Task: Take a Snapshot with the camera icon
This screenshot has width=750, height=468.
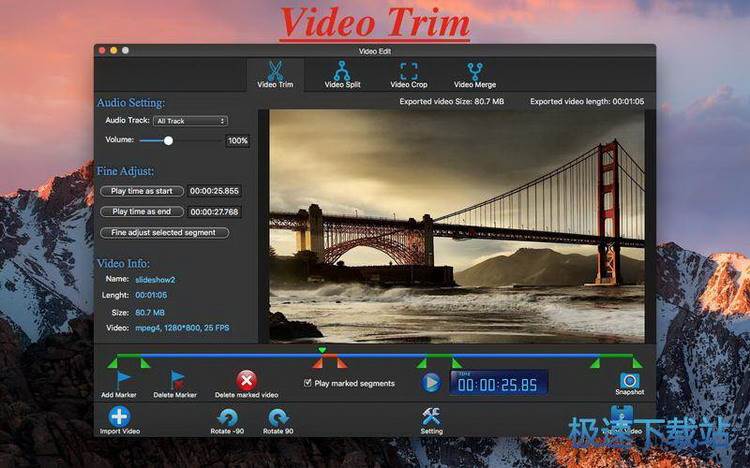Action: coord(629,380)
